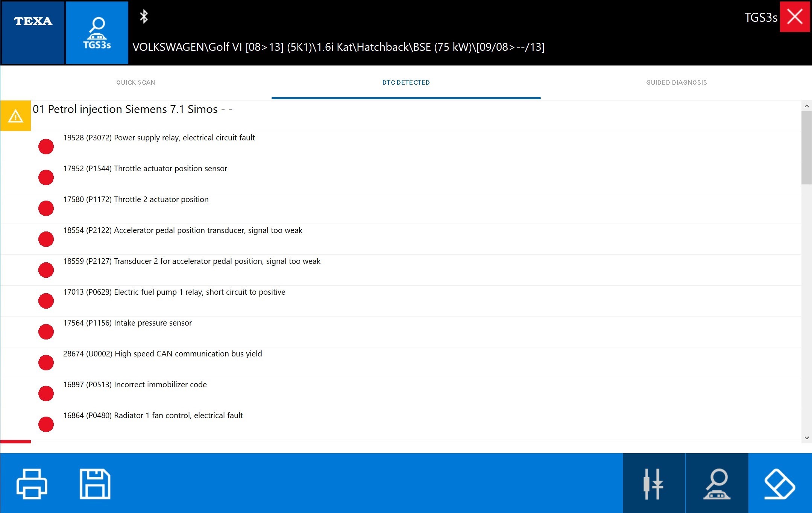
Task: Click the vertical scrollbar thumb
Action: (806, 148)
